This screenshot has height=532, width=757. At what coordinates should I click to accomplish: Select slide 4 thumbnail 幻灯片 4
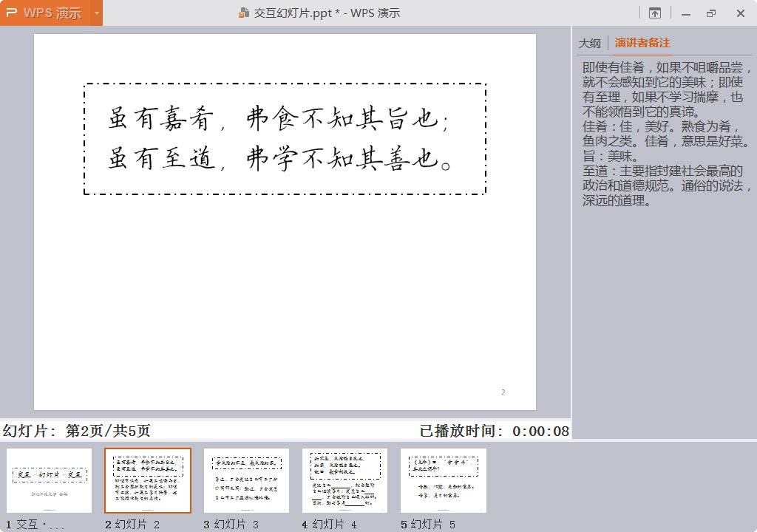[344, 480]
